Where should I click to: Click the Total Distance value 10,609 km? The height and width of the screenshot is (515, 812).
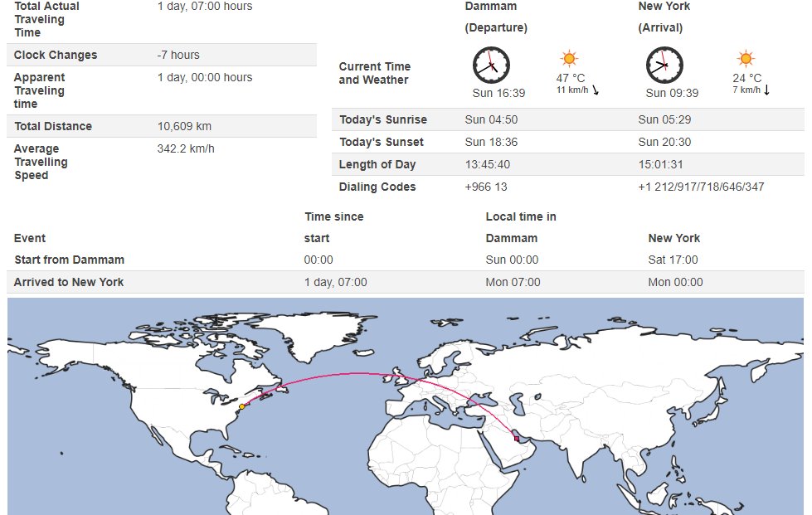(x=184, y=126)
